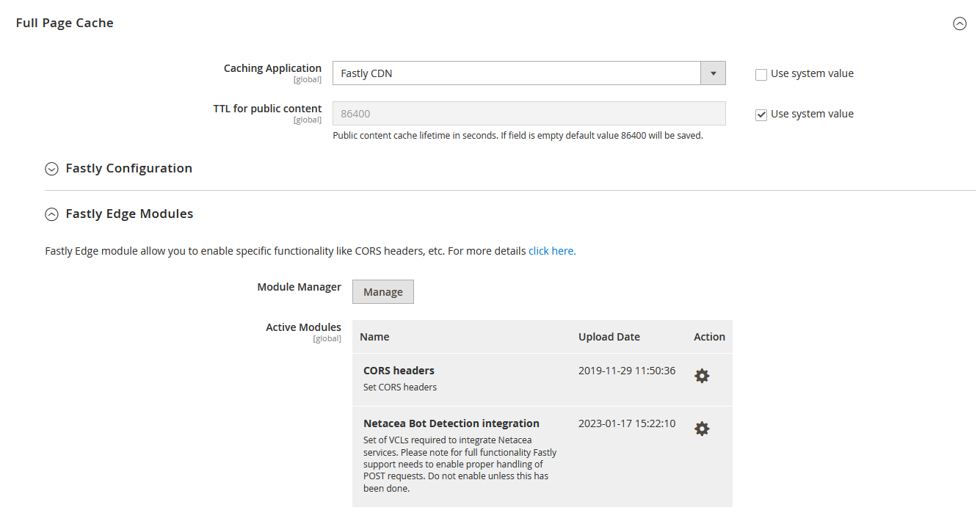
Task: Open the Fastly CDN select box
Action: click(x=518, y=73)
